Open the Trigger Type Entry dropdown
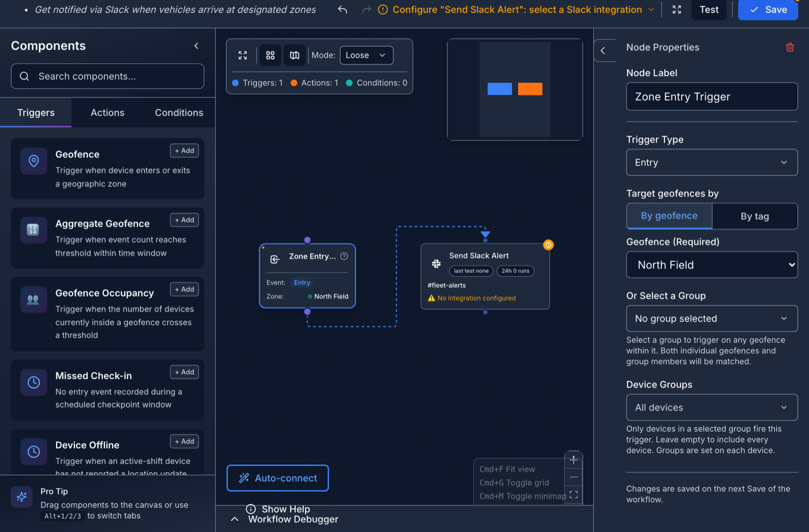 [x=712, y=162]
